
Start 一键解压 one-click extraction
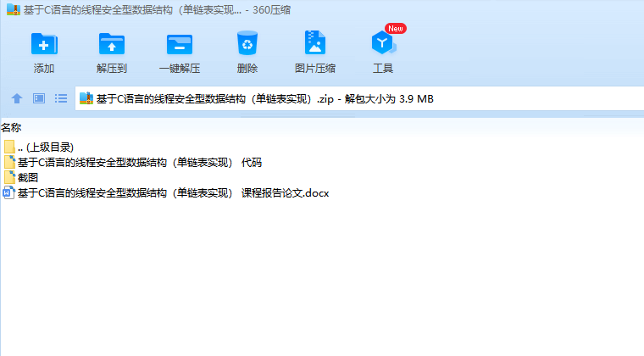coord(180,44)
